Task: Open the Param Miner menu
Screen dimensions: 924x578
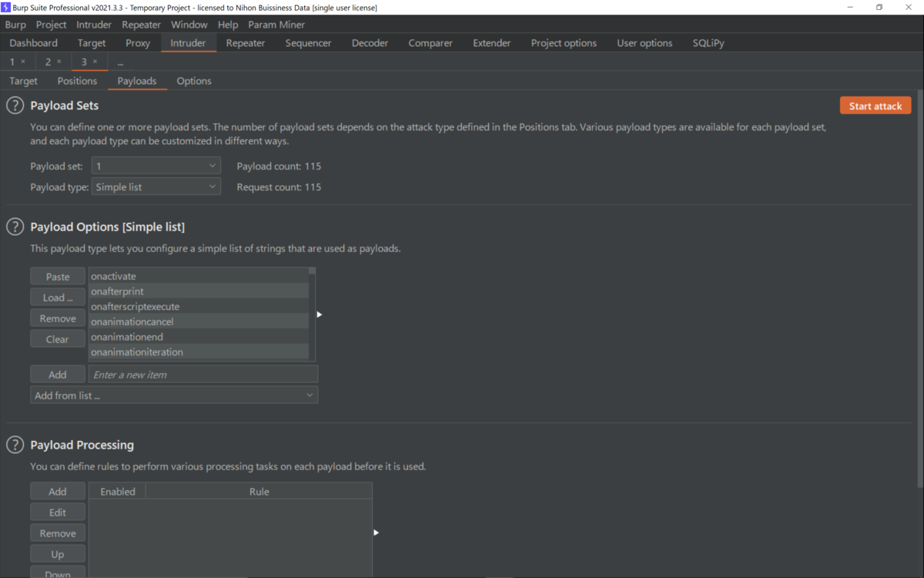Action: pos(276,25)
